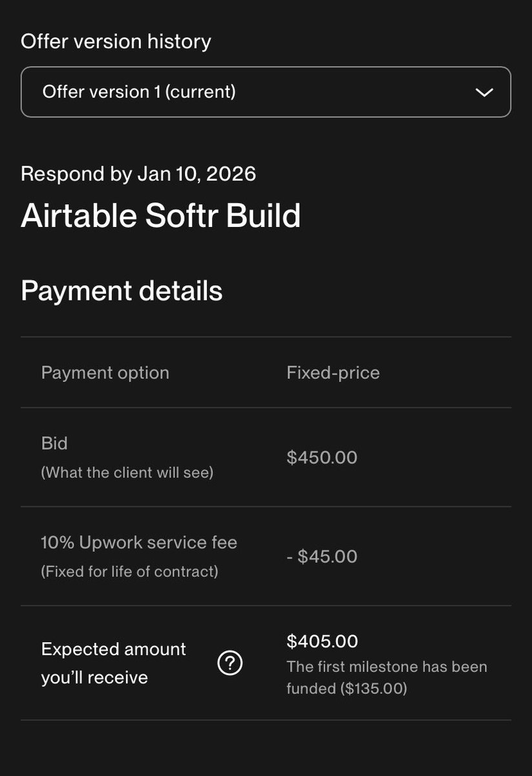Click the Expected amount you'll receive label
532x776 pixels.
click(x=114, y=663)
